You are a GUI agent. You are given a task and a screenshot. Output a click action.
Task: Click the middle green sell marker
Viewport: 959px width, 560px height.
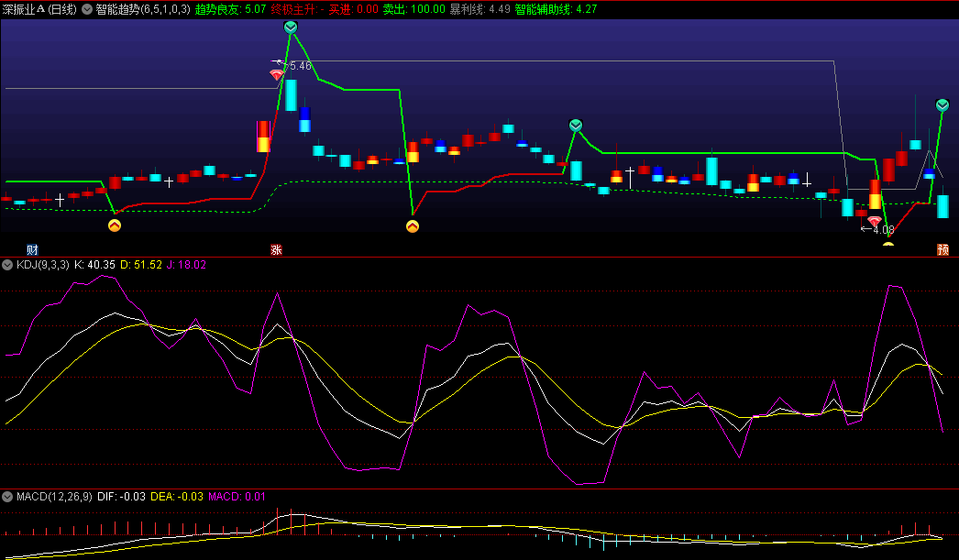(576, 125)
